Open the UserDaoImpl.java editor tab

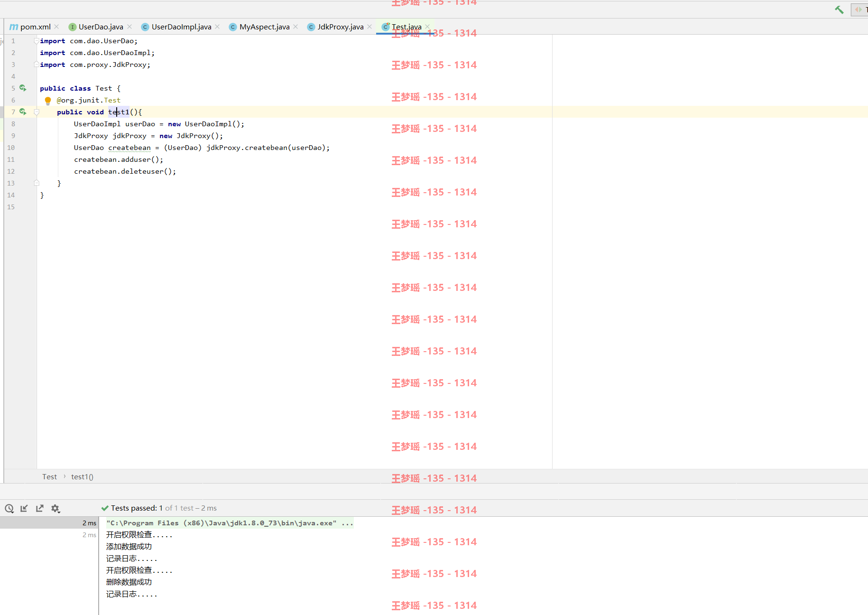181,27
